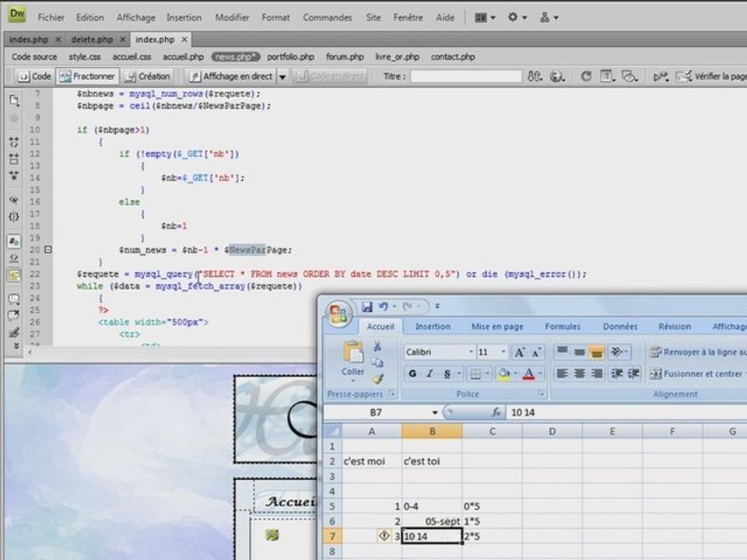Align text left in Excel

point(562,374)
